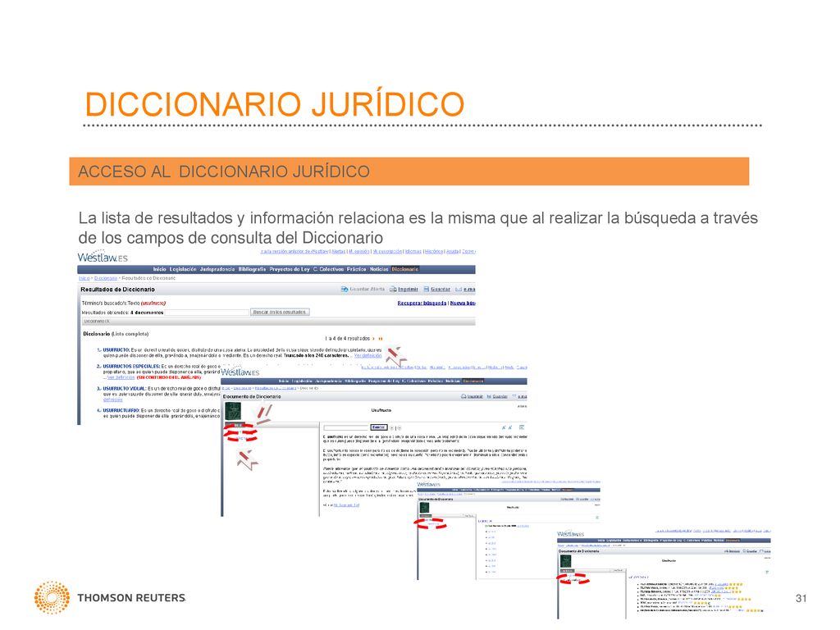Open Jurisprudencia tab in results window
The width and height of the screenshot is (840, 630).
tap(217, 269)
